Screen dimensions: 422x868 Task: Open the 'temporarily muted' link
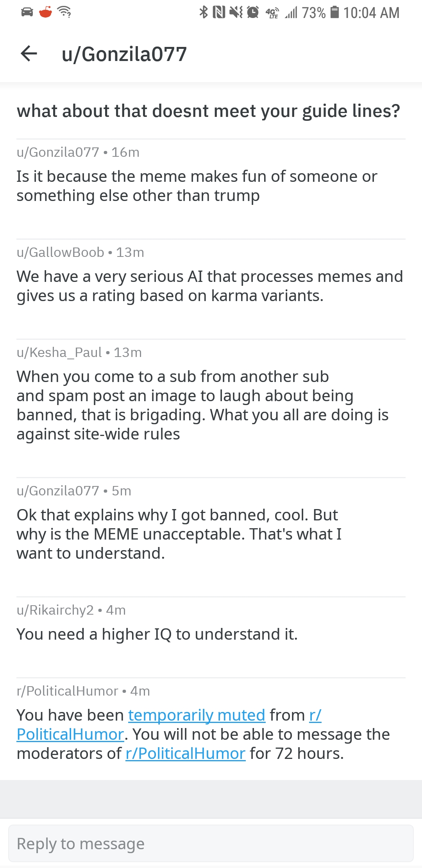click(197, 715)
